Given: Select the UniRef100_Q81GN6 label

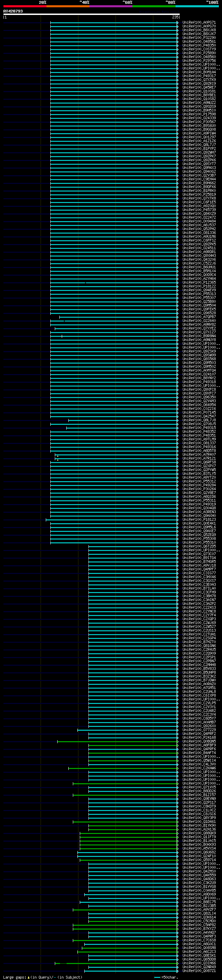Looking at the screenshot, I should (x=199, y=646).
